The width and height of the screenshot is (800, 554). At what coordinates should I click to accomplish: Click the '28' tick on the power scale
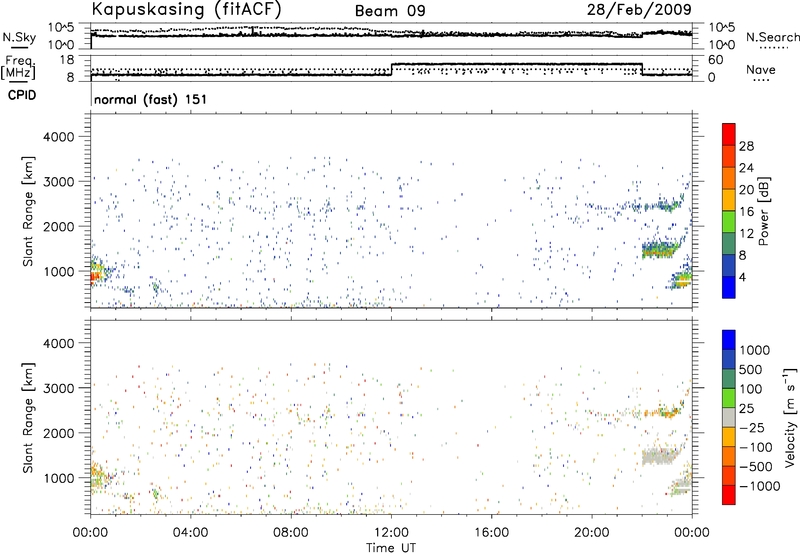[x=746, y=146]
